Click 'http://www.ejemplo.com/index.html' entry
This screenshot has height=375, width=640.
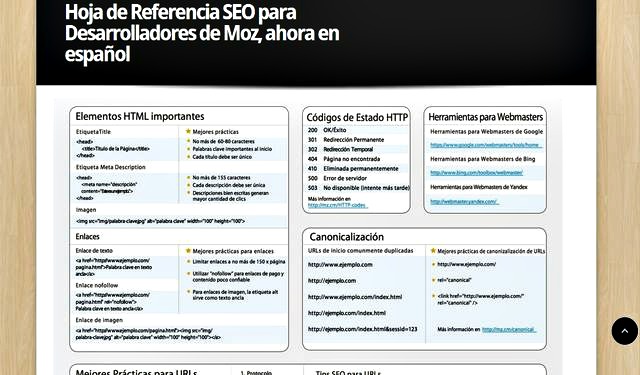point(355,297)
